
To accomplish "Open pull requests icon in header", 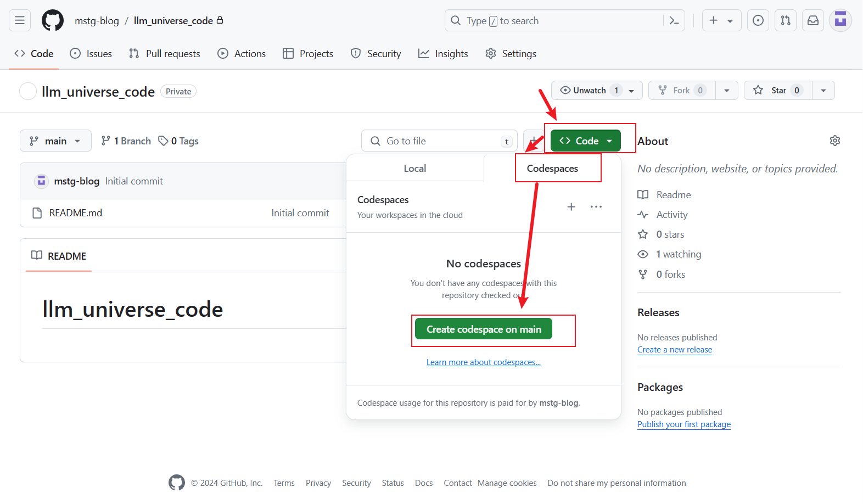I will (786, 20).
